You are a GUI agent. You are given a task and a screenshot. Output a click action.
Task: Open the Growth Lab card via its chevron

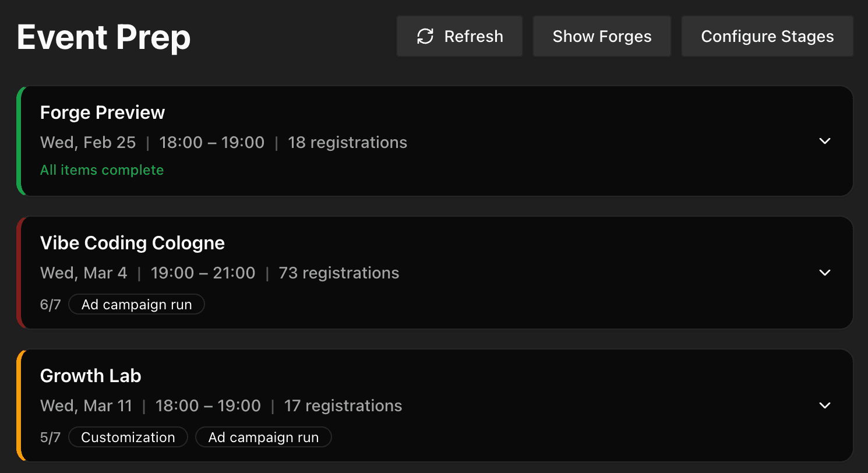tap(824, 405)
